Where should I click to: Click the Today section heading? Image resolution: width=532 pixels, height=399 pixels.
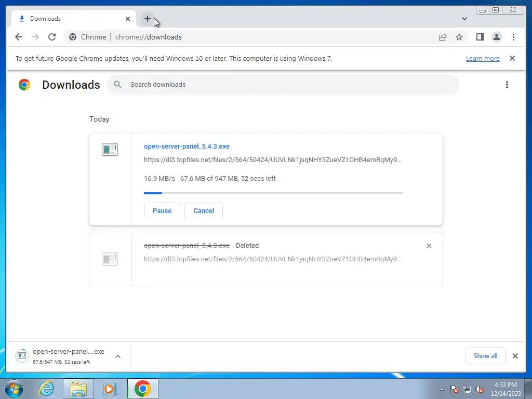tap(99, 119)
